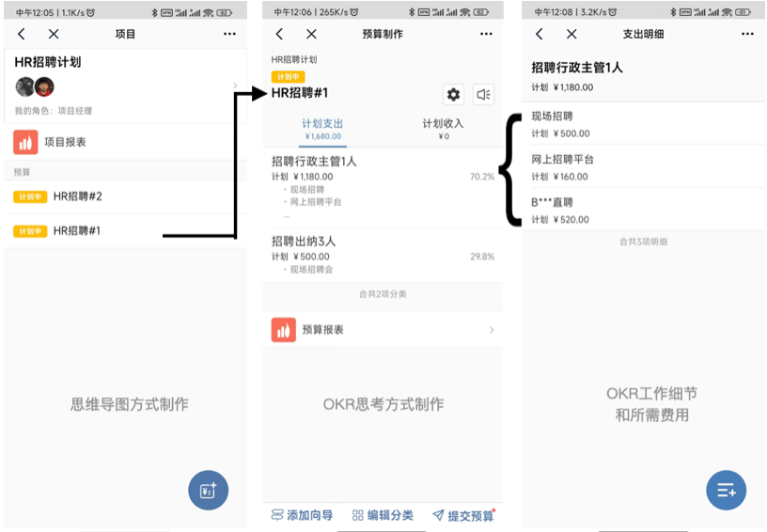
Task: Open the 项目报表 chart icon
Action: 25,142
